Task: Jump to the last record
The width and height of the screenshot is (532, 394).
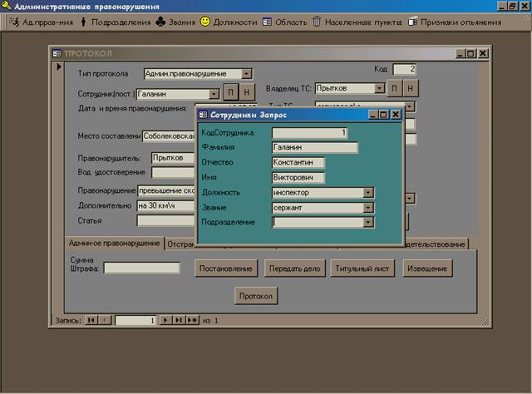Action: tap(179, 319)
